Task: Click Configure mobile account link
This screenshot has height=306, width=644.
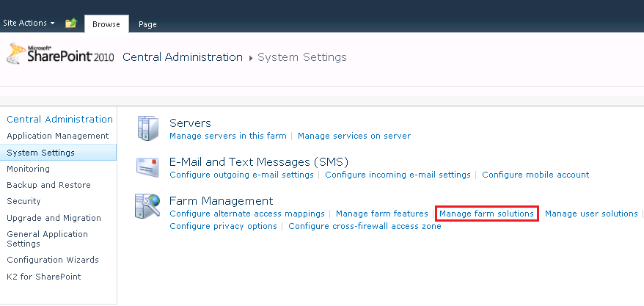Action: (x=535, y=175)
